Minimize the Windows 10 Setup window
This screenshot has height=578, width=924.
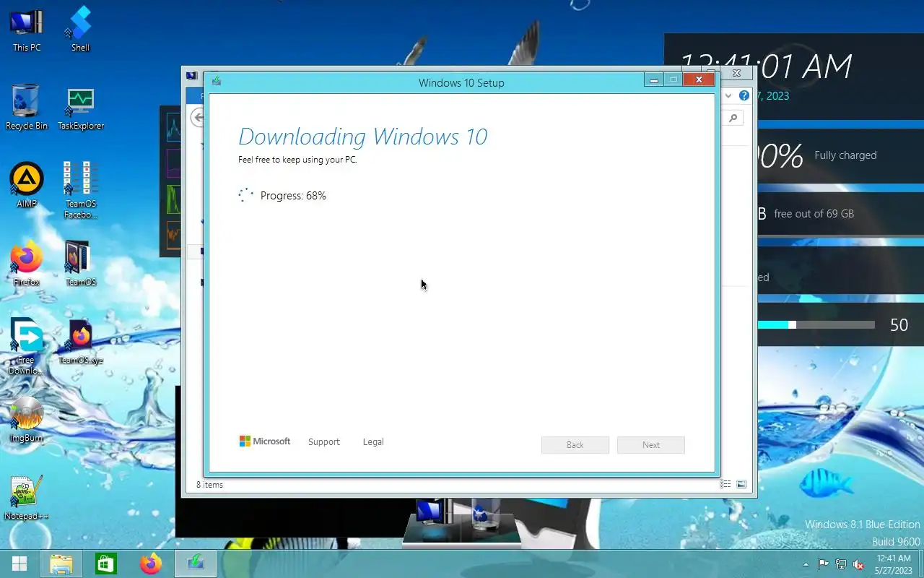coord(654,80)
